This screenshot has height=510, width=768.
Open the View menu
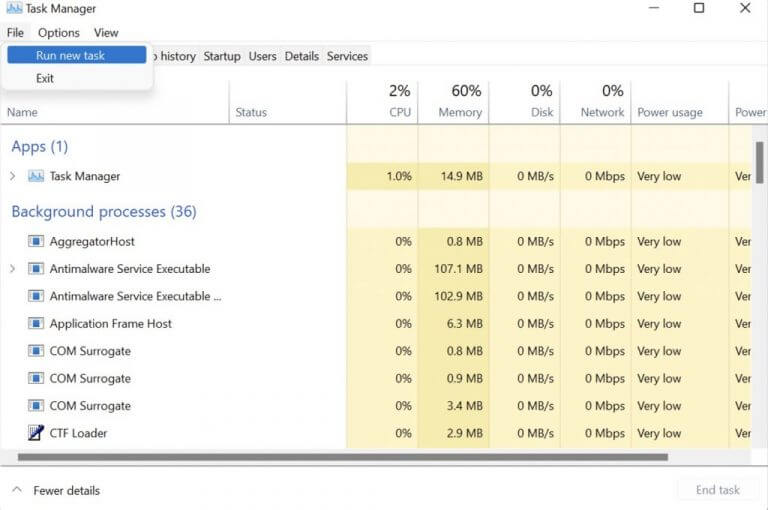tap(106, 33)
